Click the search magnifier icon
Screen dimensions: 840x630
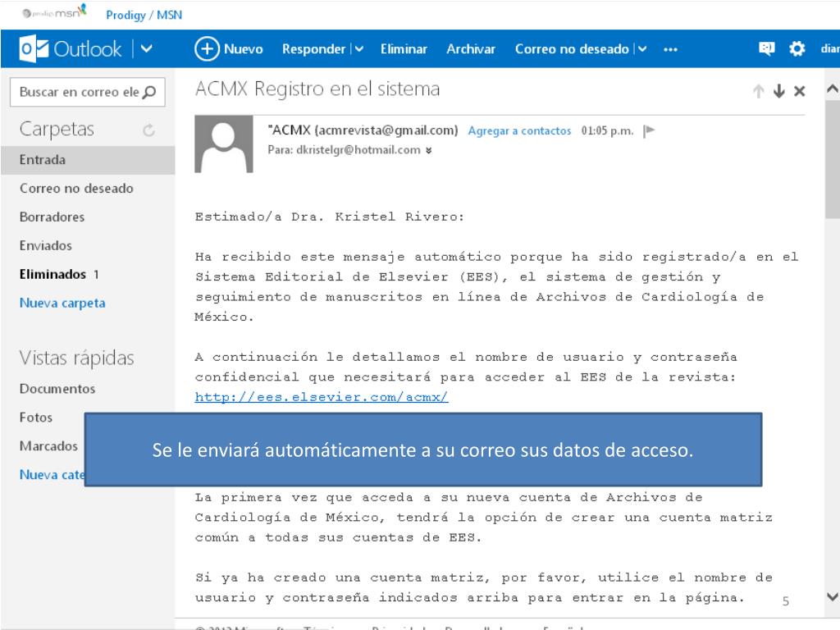click(x=149, y=92)
